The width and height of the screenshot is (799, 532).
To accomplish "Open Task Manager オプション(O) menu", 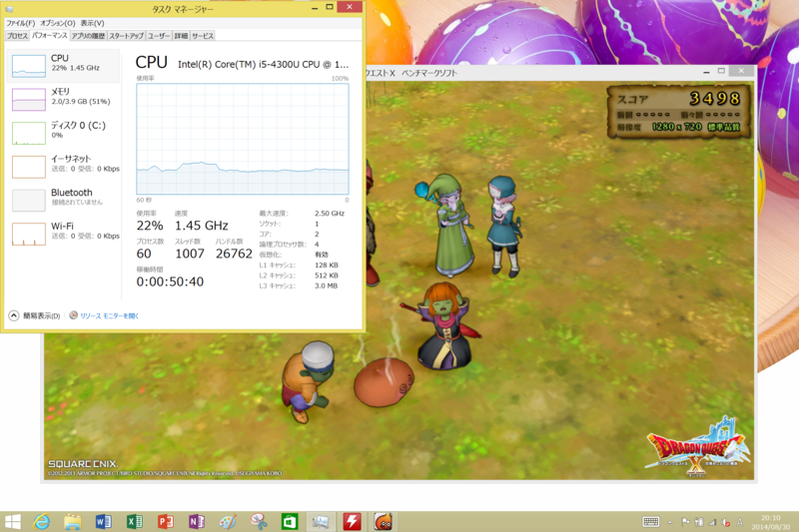I will click(x=58, y=23).
